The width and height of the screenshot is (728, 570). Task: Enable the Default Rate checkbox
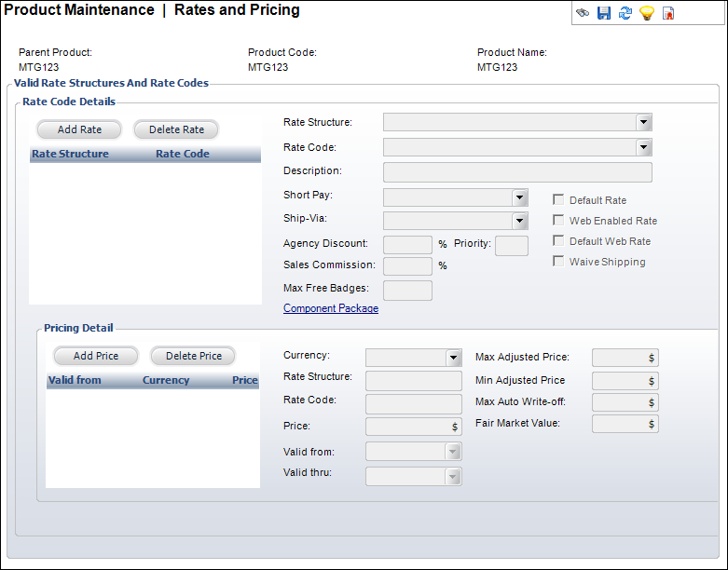(559, 200)
